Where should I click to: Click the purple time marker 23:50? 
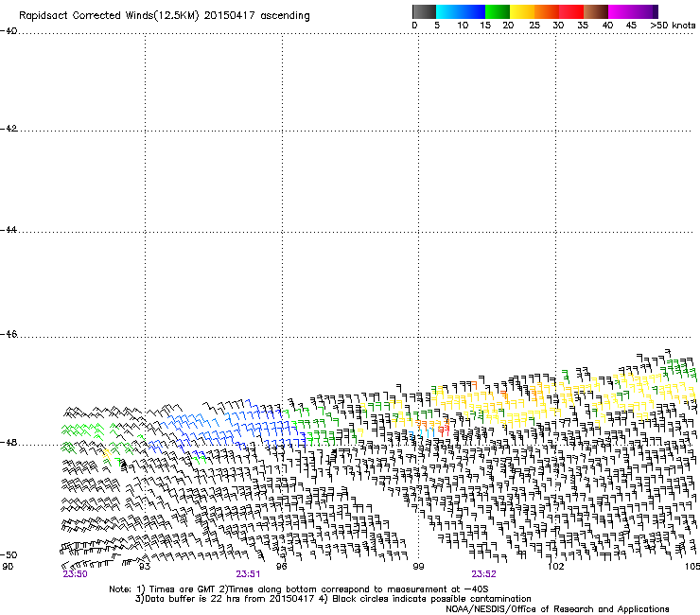point(75,574)
